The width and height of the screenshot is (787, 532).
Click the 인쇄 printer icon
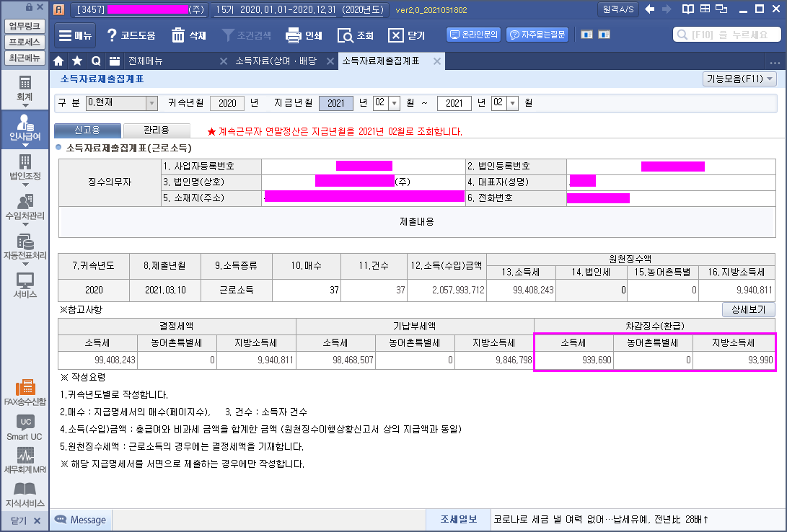[x=304, y=35]
